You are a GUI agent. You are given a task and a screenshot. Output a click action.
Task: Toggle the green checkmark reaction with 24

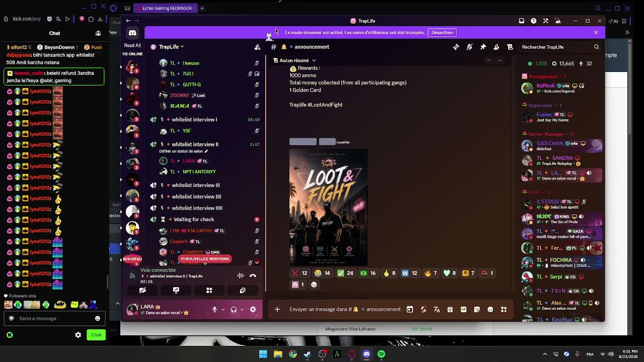point(345,273)
